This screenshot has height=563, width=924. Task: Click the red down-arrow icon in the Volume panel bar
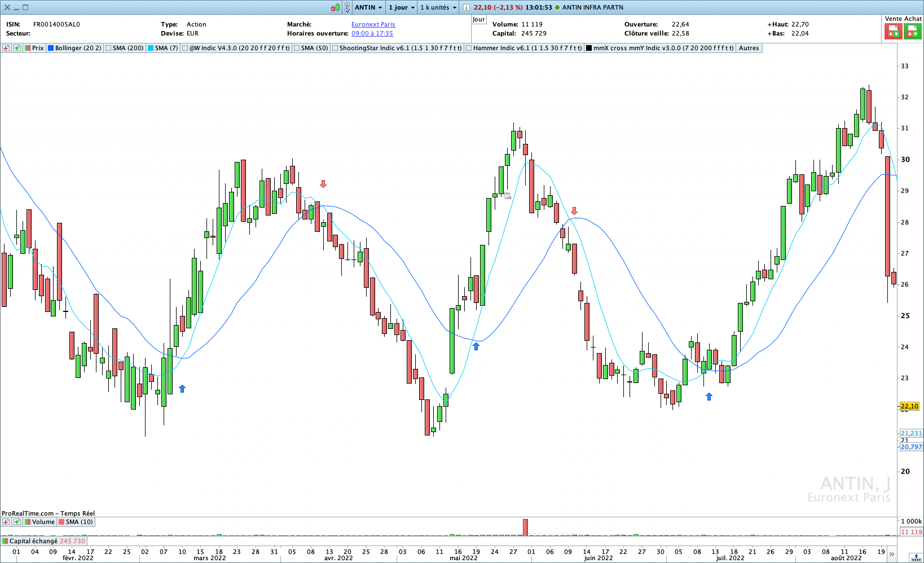pyautogui.click(x=6, y=522)
